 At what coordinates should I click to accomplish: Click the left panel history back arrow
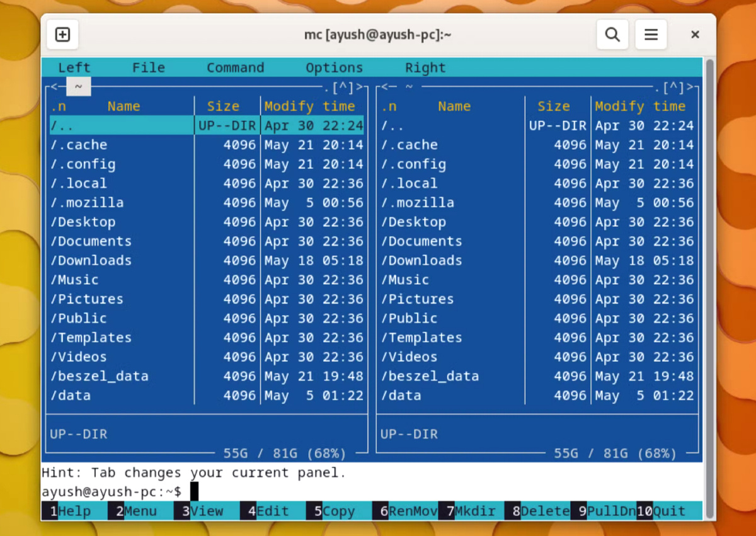click(x=54, y=86)
